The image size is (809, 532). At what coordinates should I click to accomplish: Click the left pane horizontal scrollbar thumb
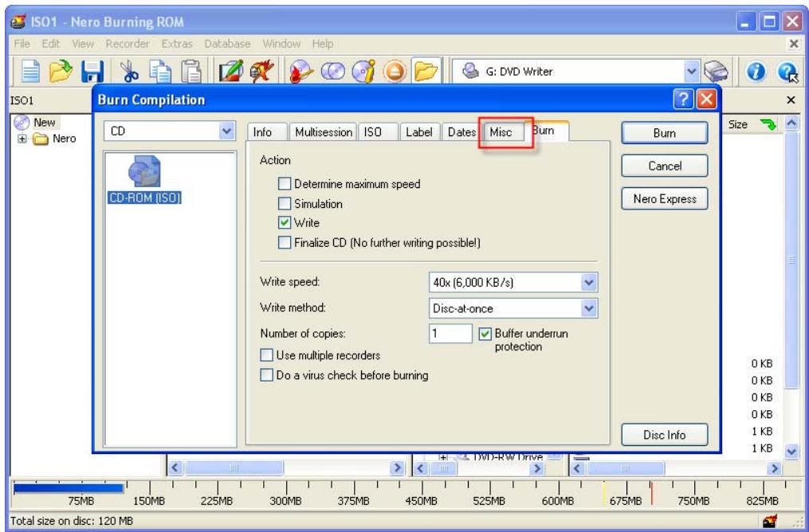234,468
